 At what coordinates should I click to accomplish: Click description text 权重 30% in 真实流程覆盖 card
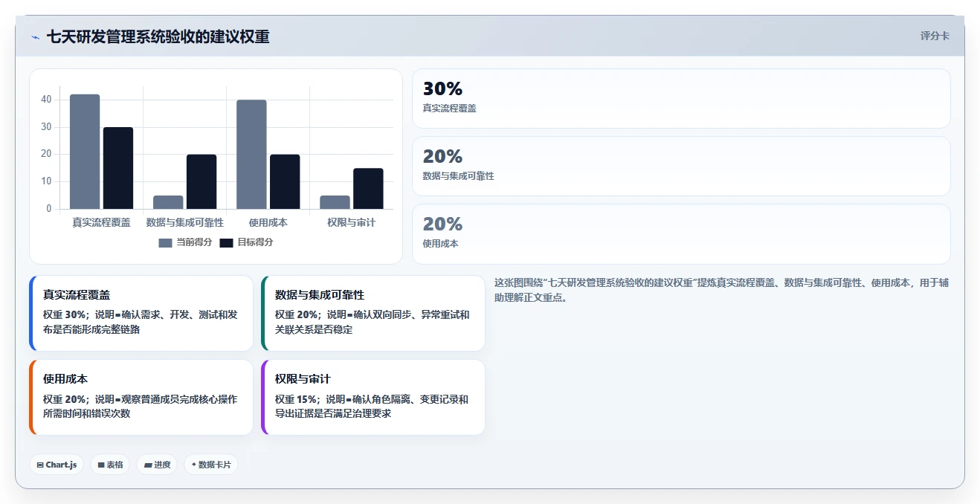(x=65, y=314)
